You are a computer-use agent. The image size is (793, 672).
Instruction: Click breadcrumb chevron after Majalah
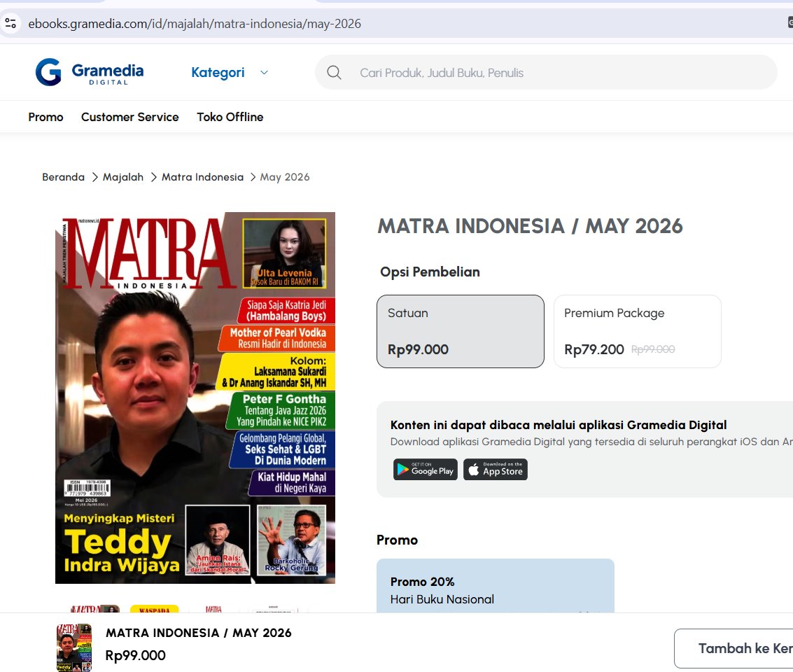coord(154,177)
